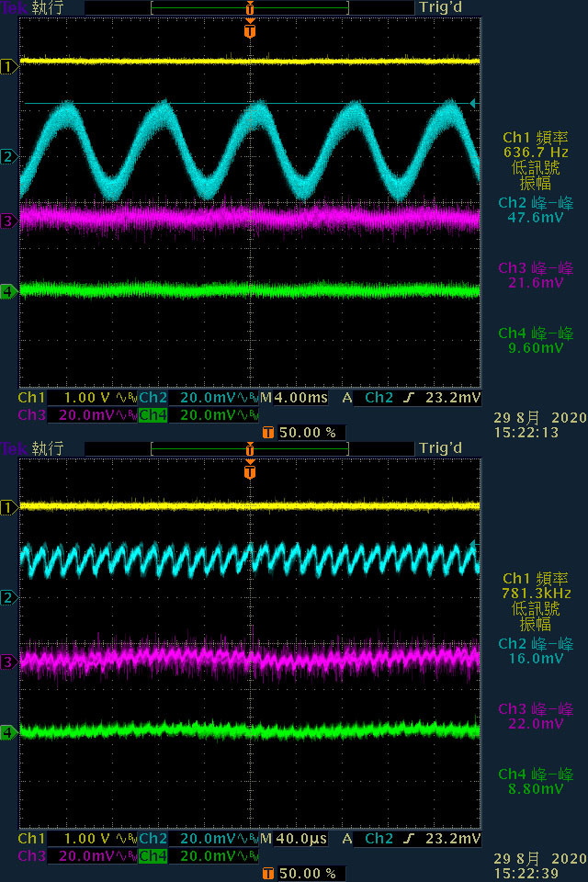
Task: Click the cyan trigger level arrow in the 4.00ms capture
Action: click(472, 103)
